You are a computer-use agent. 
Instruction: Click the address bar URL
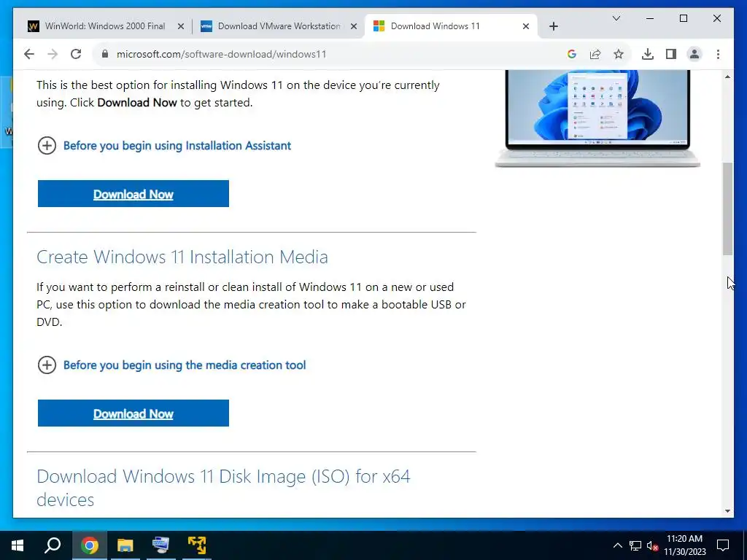pyautogui.click(x=222, y=54)
